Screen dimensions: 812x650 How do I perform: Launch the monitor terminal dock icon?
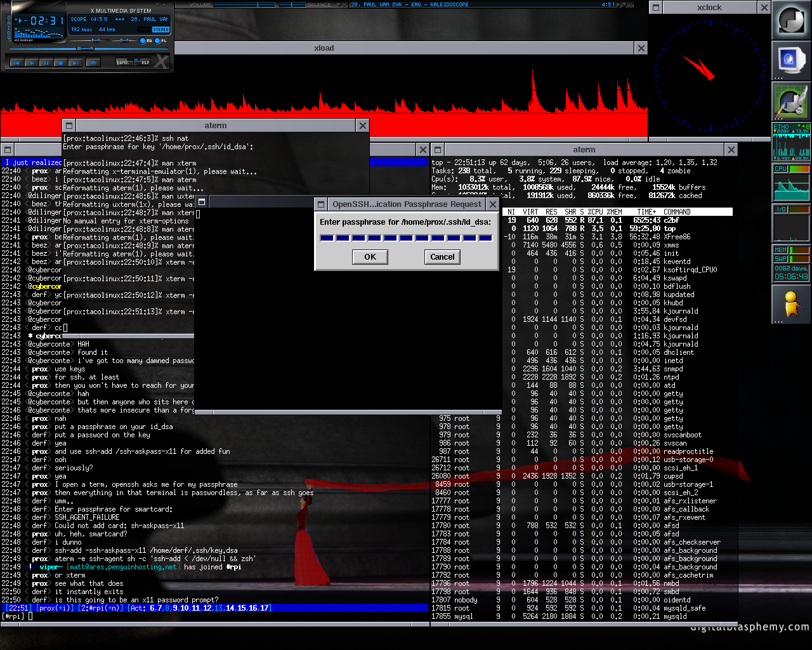point(791,61)
